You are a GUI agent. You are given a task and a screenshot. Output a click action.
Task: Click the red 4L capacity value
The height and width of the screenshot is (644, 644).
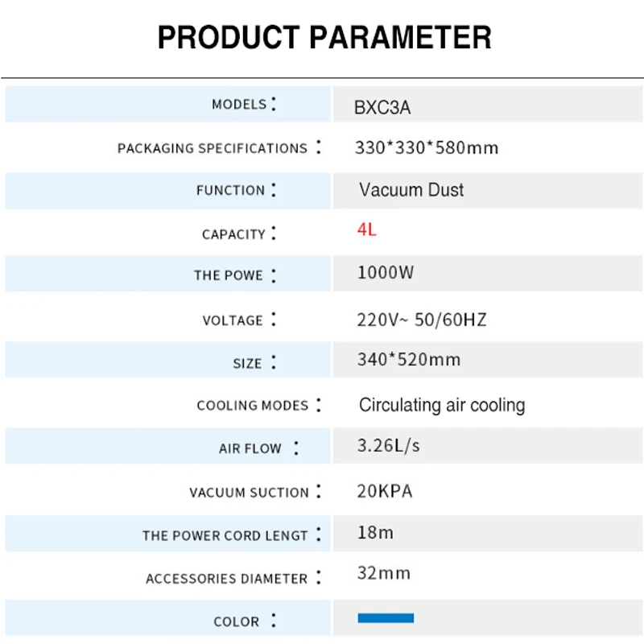367,230
